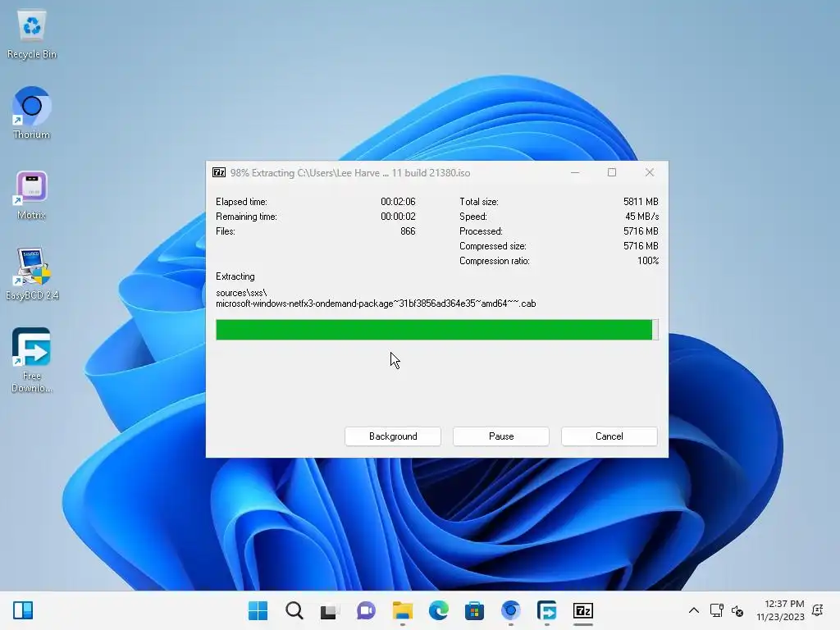The width and height of the screenshot is (840, 630).
Task: Click the files count 866
Action: point(408,231)
